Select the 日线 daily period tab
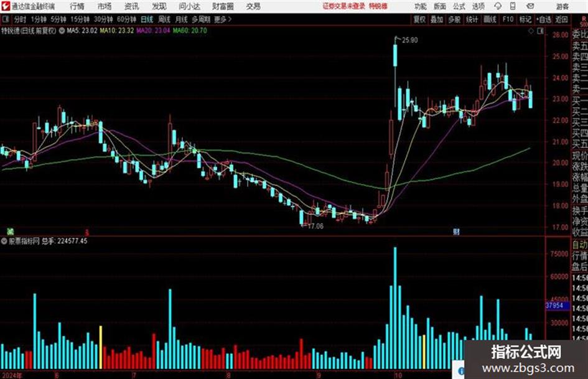Viewport: 588px width, 379px height. 147,19
